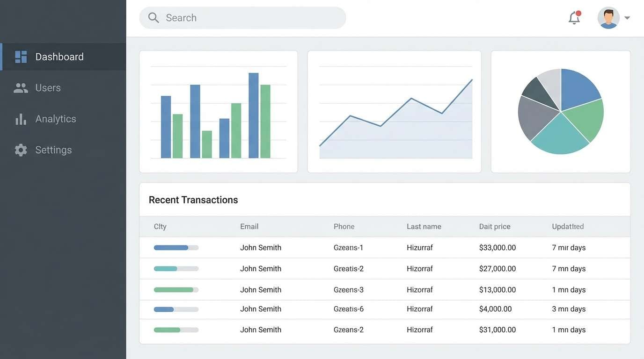644x359 pixels.
Task: Switch to the Users section
Action: point(48,87)
